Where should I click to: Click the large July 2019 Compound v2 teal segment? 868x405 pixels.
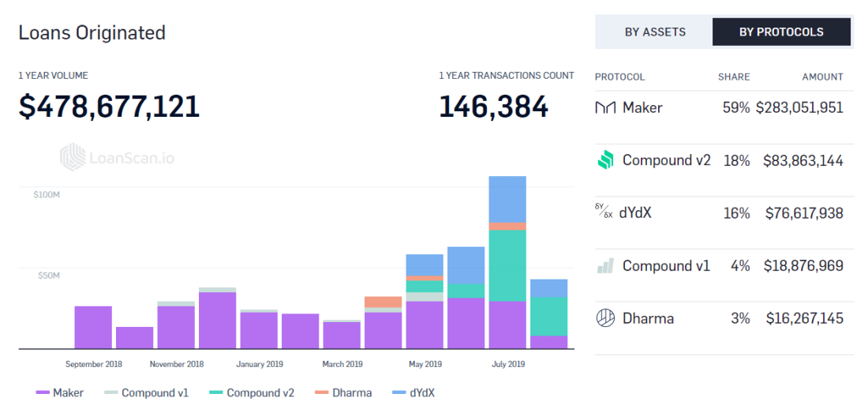(x=507, y=265)
